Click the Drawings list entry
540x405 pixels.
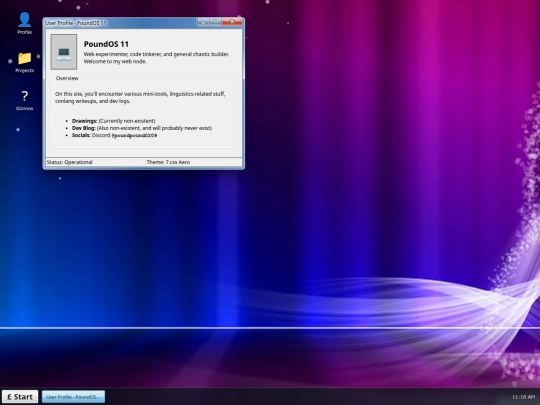[x=113, y=121]
